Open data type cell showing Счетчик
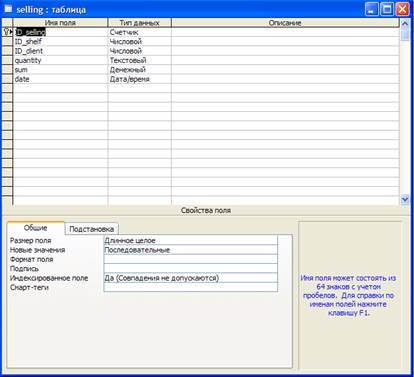Viewport: 414px width, 377px height. click(140, 32)
